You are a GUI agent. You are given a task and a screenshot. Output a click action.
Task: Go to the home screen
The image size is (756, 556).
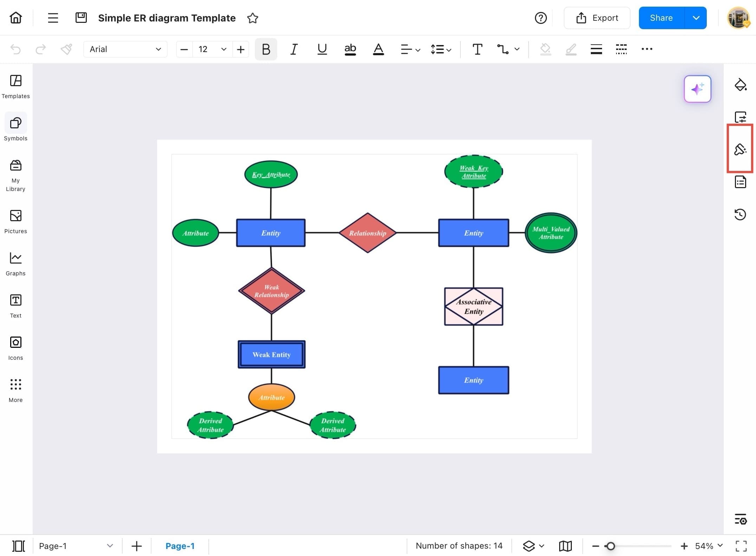(16, 18)
